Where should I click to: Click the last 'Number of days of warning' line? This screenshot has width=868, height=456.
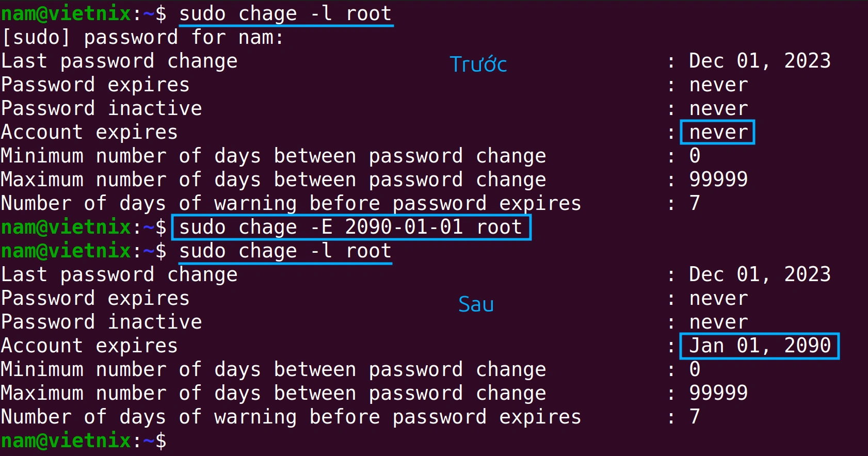(x=291, y=417)
